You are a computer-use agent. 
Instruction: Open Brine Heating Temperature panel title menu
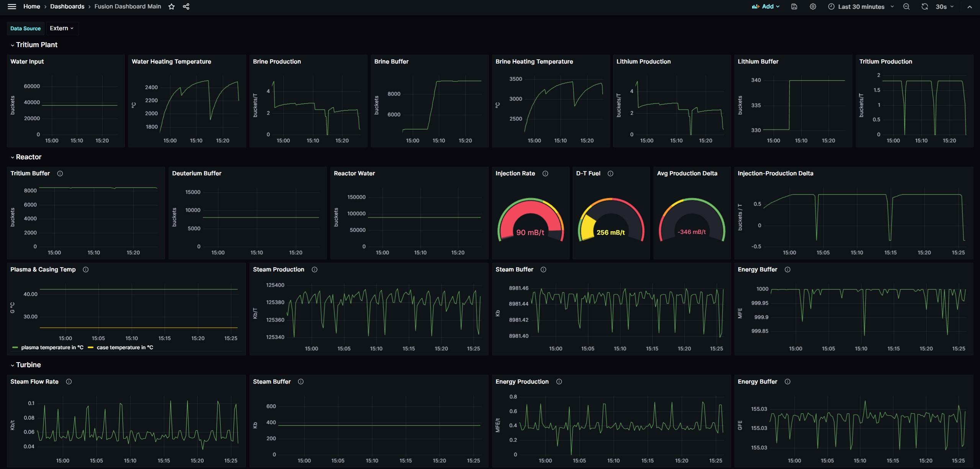[x=534, y=62]
